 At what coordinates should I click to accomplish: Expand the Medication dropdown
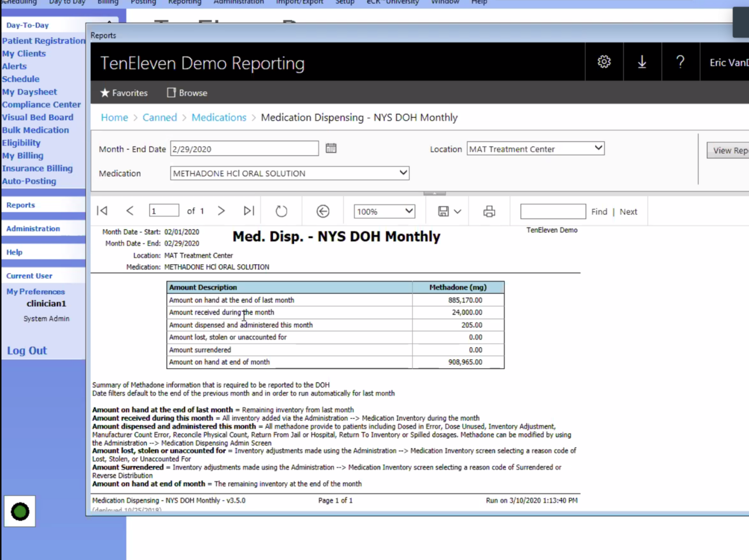(x=403, y=173)
